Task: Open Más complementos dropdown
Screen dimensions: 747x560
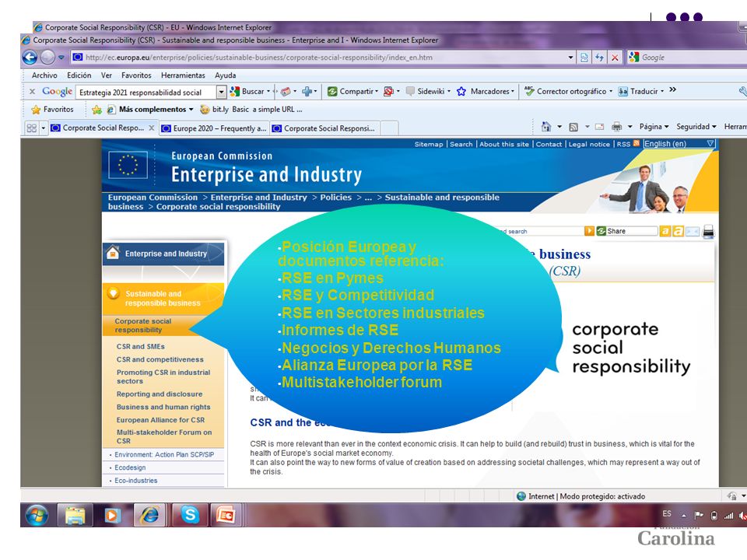Action: pyautogui.click(x=156, y=110)
